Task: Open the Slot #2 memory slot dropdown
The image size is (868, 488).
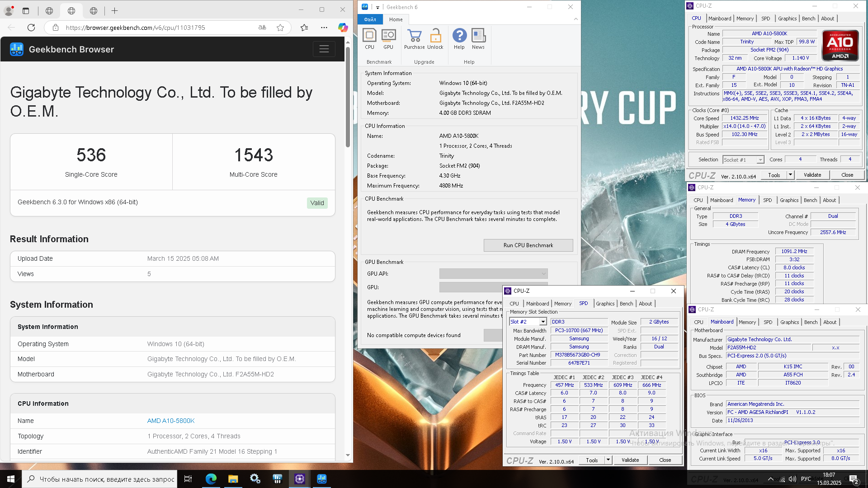Action: point(528,322)
